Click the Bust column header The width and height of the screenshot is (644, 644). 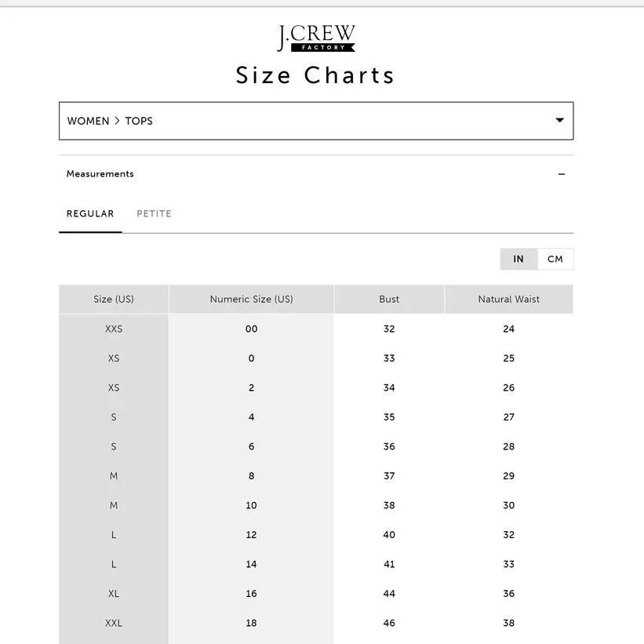click(389, 300)
